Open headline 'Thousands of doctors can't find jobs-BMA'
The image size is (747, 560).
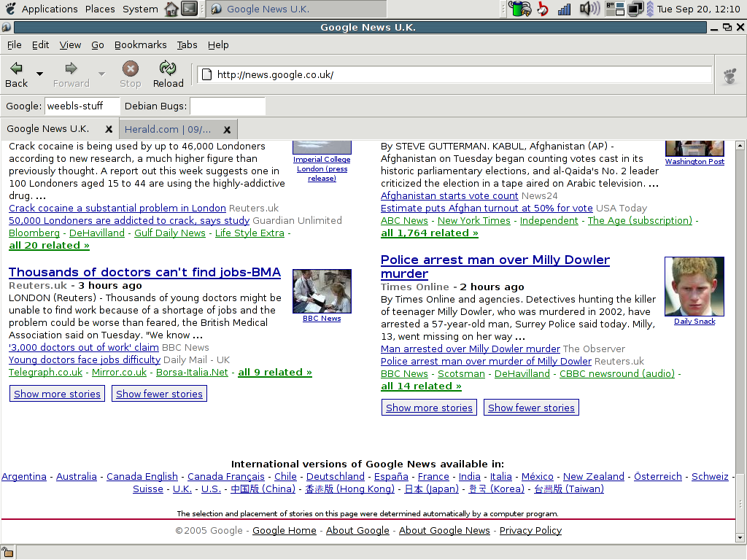pyautogui.click(x=145, y=273)
